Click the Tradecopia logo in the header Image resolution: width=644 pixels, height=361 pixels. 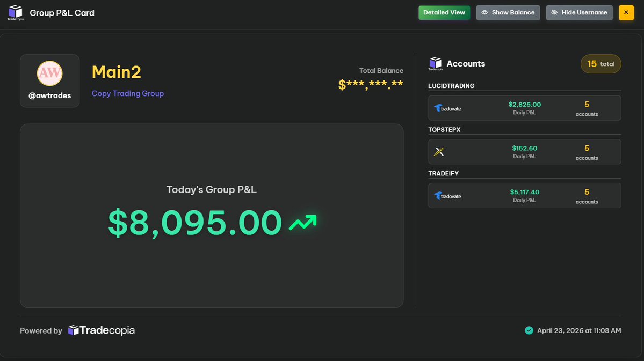16,13
